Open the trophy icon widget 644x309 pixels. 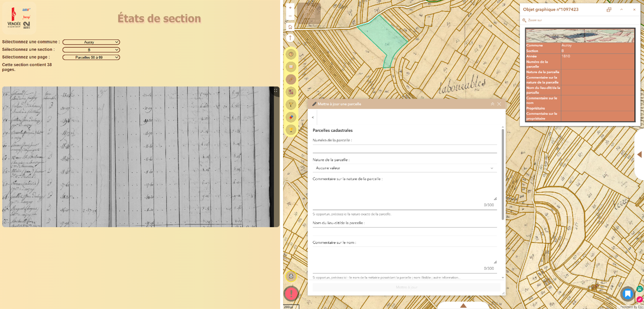(x=291, y=130)
